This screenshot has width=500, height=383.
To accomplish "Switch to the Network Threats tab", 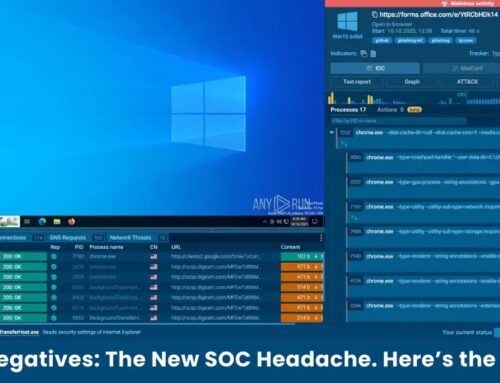I will coord(130,238).
